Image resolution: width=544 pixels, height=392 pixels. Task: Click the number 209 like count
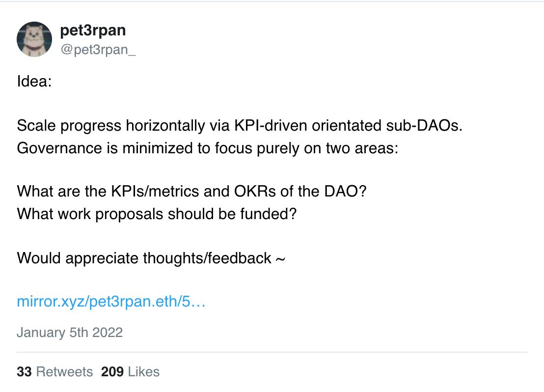pos(112,372)
